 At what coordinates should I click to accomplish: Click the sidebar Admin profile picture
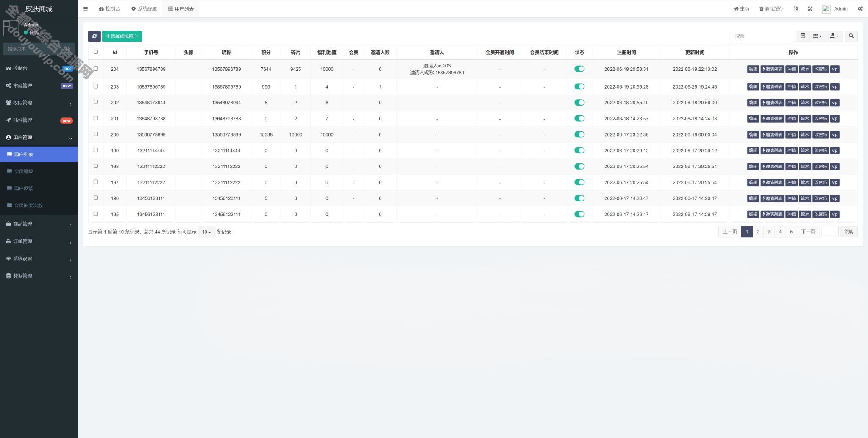[x=11, y=28]
